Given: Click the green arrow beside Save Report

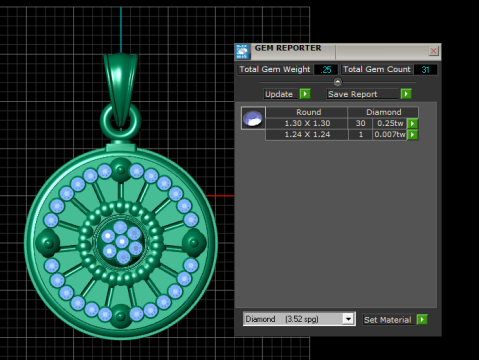Looking at the screenshot, I should [406, 94].
